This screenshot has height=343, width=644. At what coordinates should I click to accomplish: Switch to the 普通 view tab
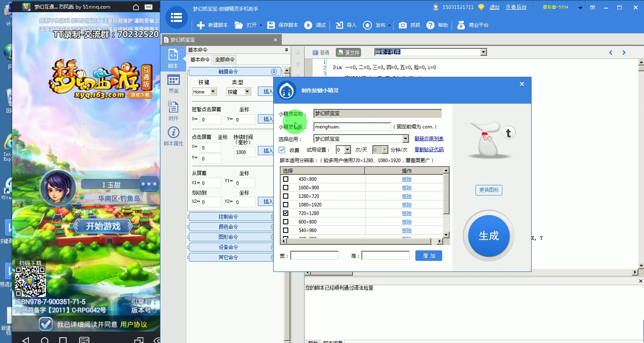(321, 52)
